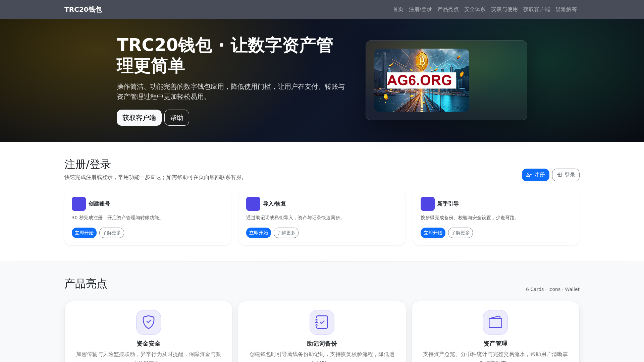Click the 帮助 button in hero
Image resolution: width=644 pixels, height=362 pixels.
tap(177, 118)
